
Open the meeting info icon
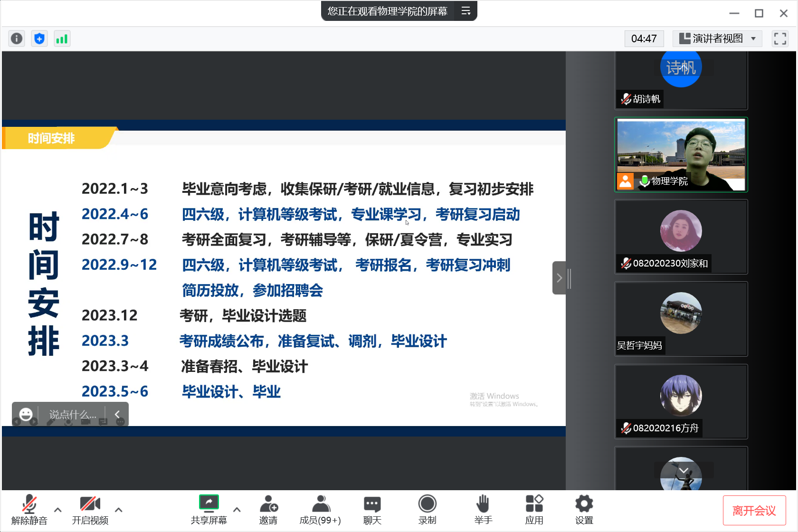[17, 38]
